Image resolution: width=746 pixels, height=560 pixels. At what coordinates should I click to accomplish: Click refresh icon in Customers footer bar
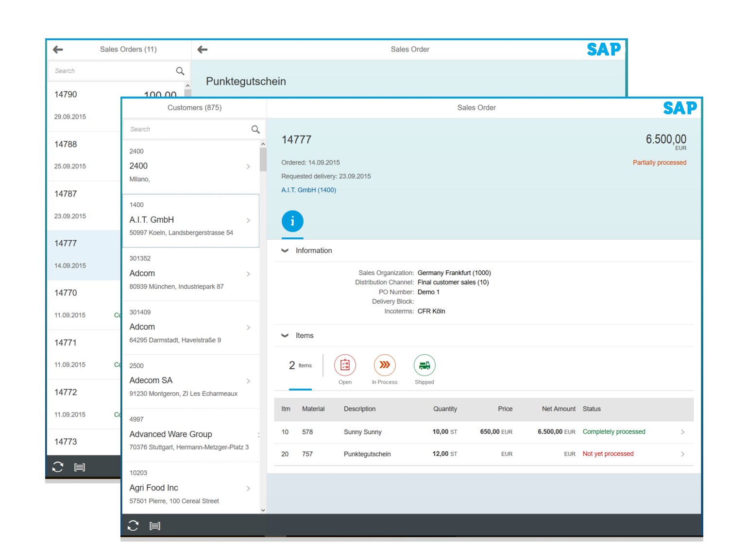coord(133,526)
